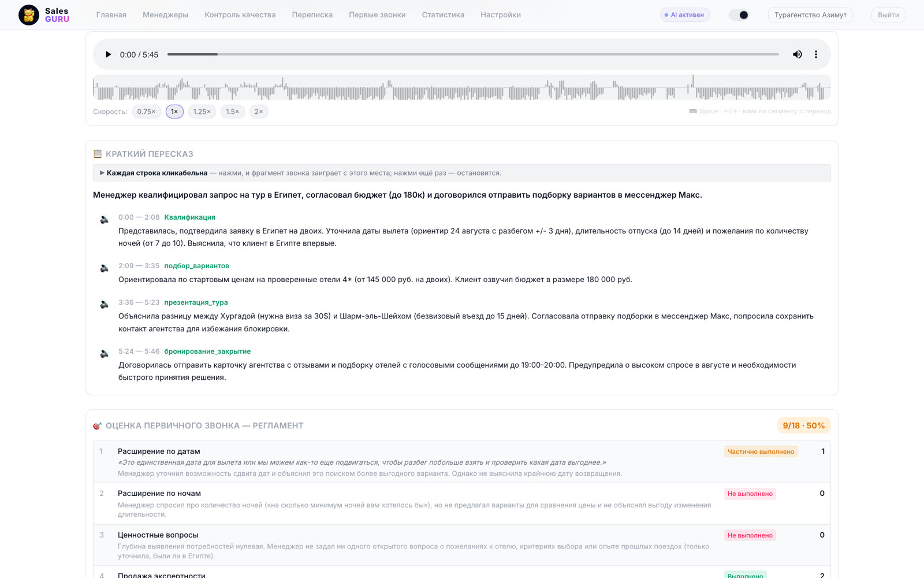Screen dimensions: 924x578
Task: Click Не выполнено tag for Ценностные вопросы
Action: 750,535
